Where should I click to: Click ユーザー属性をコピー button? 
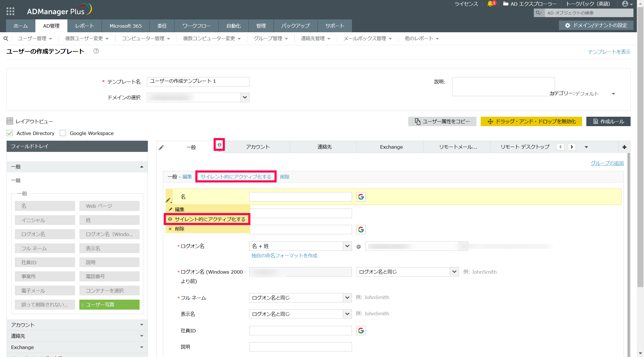442,121
